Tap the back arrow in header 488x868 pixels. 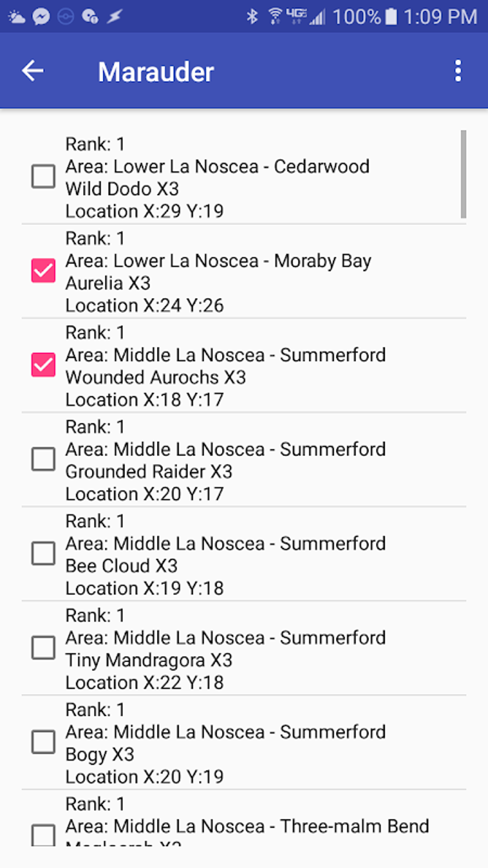(33, 71)
